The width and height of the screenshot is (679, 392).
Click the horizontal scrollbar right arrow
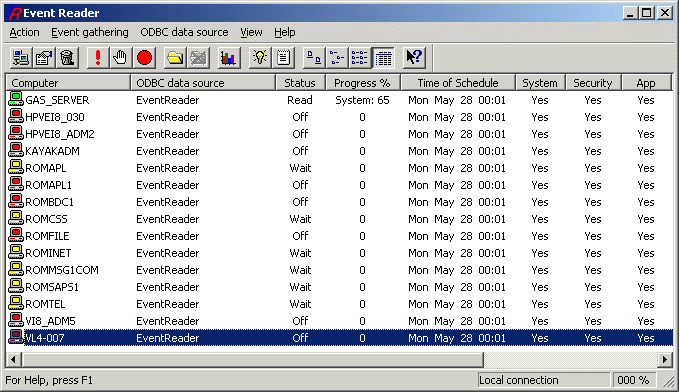point(665,360)
